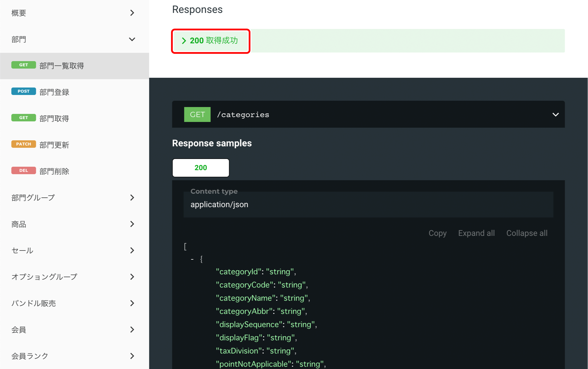Expand the /categories request panel chevron
This screenshot has height=369, width=588.
tap(555, 114)
